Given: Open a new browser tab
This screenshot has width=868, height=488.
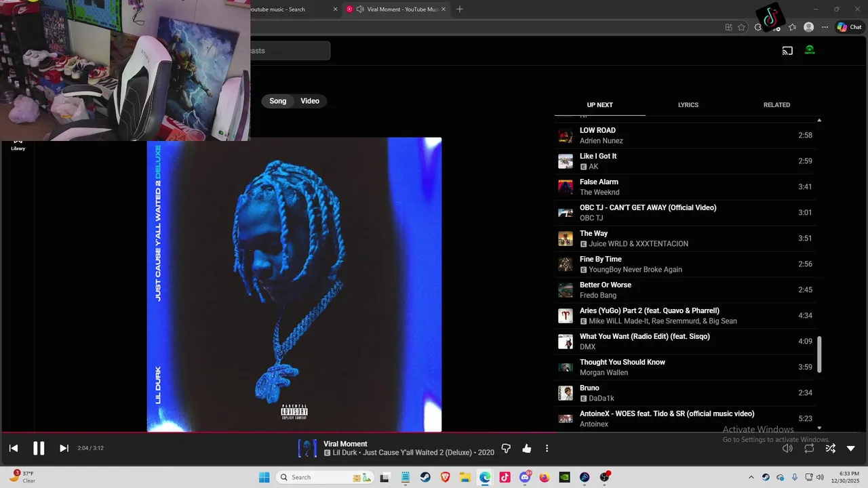Looking at the screenshot, I should 460,9.
